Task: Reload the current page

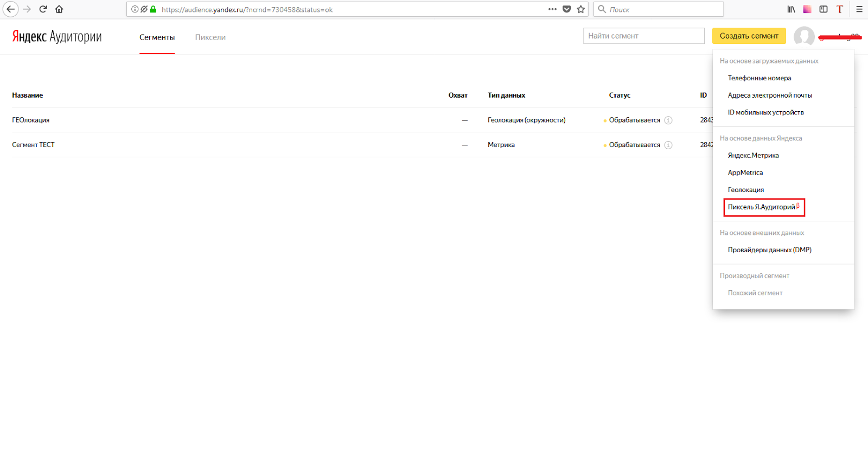Action: click(43, 9)
